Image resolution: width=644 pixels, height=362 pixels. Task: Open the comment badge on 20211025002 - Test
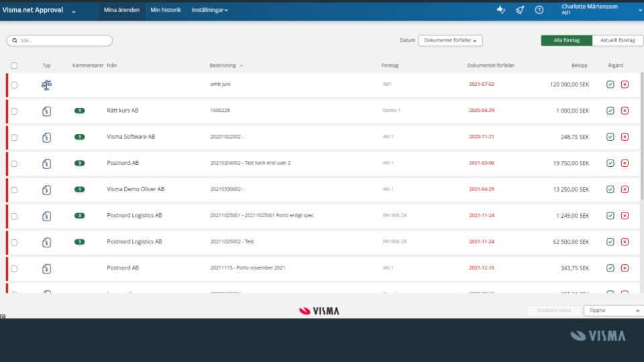tap(79, 242)
